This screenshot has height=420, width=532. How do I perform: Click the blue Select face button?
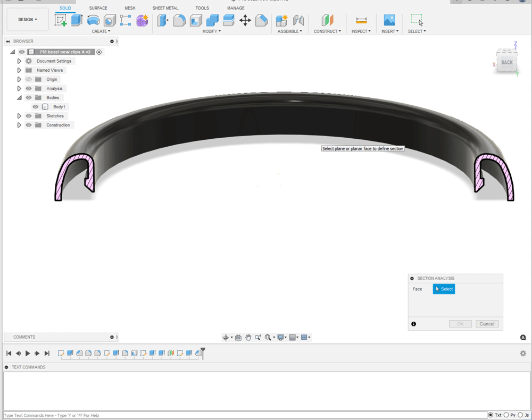444,289
